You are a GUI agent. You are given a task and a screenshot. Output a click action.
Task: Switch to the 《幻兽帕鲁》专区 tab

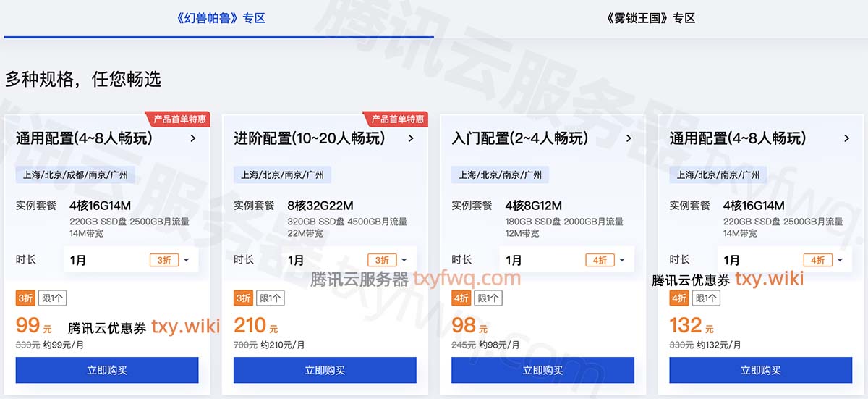221,18
